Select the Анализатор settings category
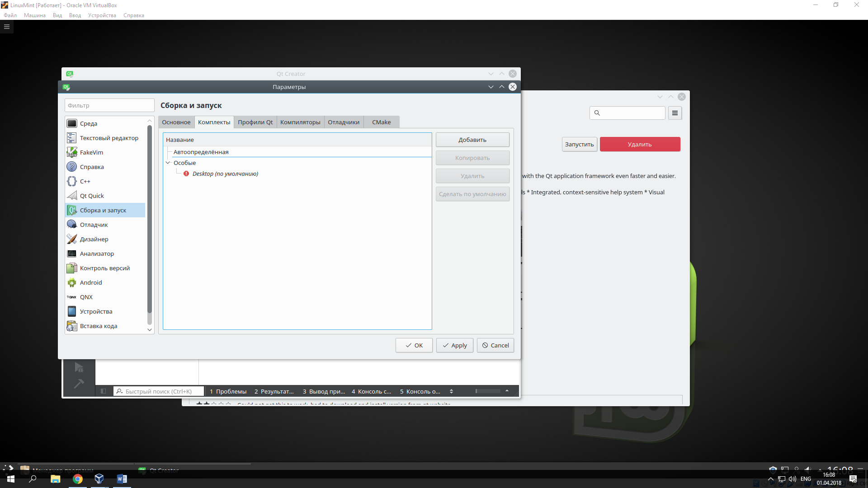The width and height of the screenshot is (868, 488). click(x=105, y=253)
